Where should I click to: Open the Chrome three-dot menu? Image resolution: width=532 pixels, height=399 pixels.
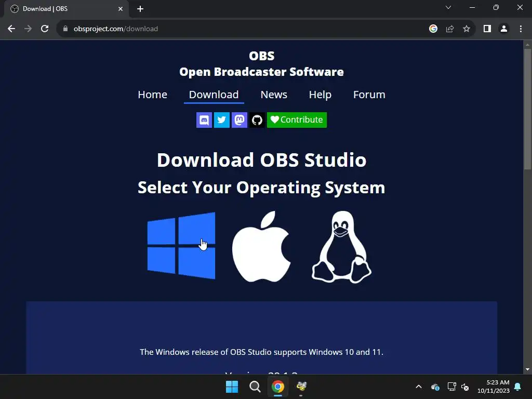point(521,29)
